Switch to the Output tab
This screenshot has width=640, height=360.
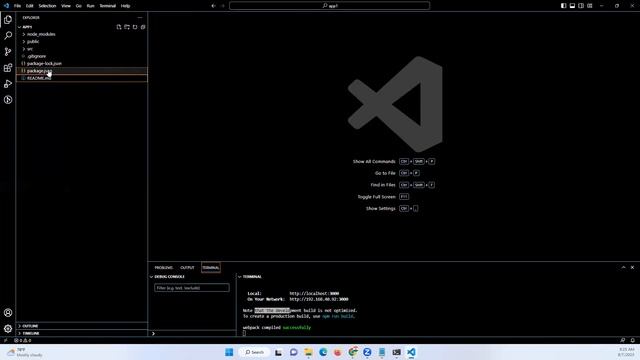[187, 268]
